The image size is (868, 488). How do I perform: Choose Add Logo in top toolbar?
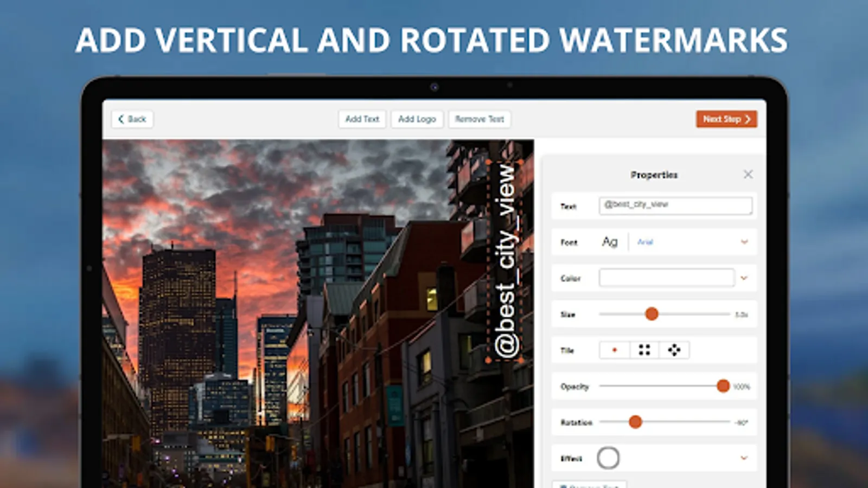tap(417, 119)
